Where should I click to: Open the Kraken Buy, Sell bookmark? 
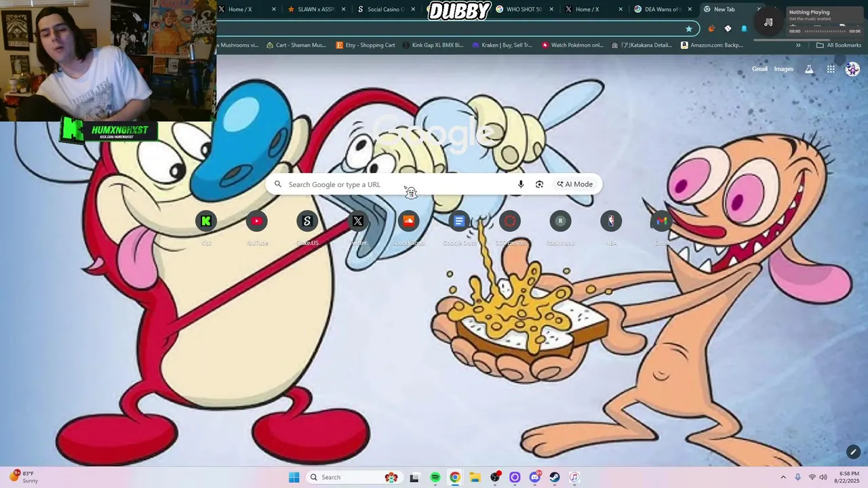[x=502, y=45]
